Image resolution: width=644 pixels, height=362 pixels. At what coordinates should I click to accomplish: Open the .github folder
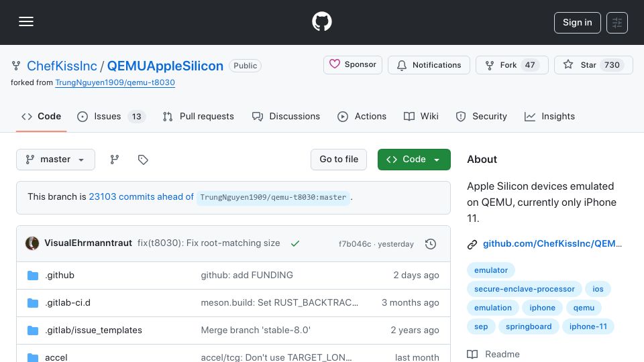coord(60,275)
